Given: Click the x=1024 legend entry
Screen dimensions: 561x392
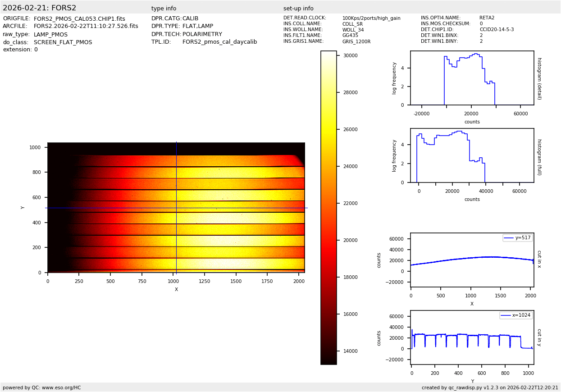Looking at the screenshot, I should (x=516, y=315).
